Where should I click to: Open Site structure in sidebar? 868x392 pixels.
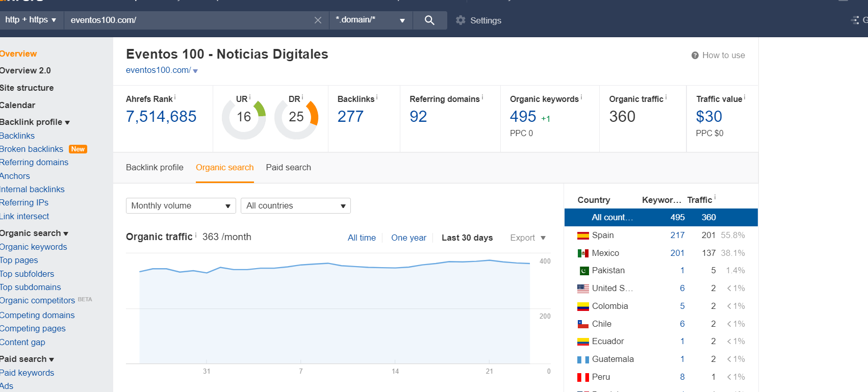[27, 88]
